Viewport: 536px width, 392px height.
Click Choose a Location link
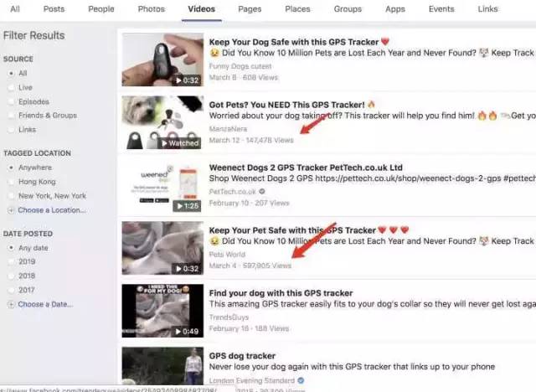52,210
